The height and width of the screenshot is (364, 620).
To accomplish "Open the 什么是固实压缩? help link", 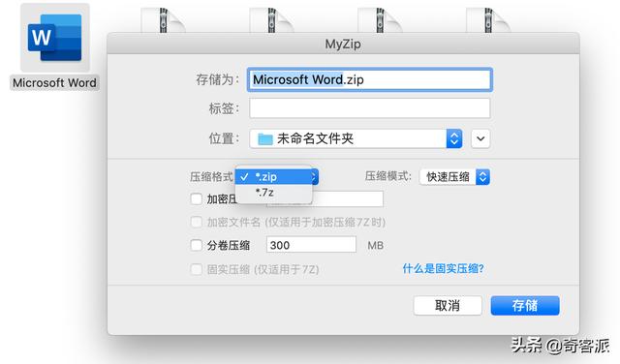I will pyautogui.click(x=443, y=269).
